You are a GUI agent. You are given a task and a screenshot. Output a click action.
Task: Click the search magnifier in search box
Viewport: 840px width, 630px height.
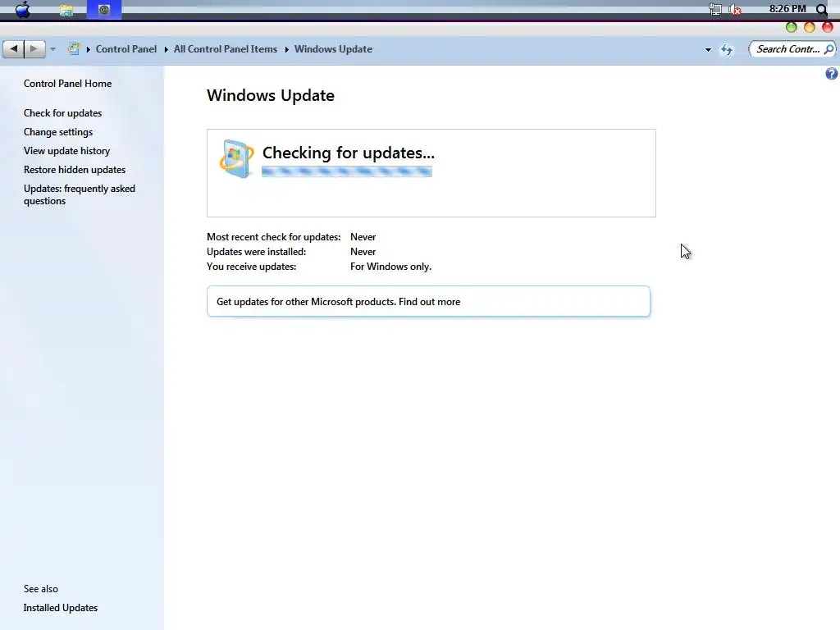(829, 49)
